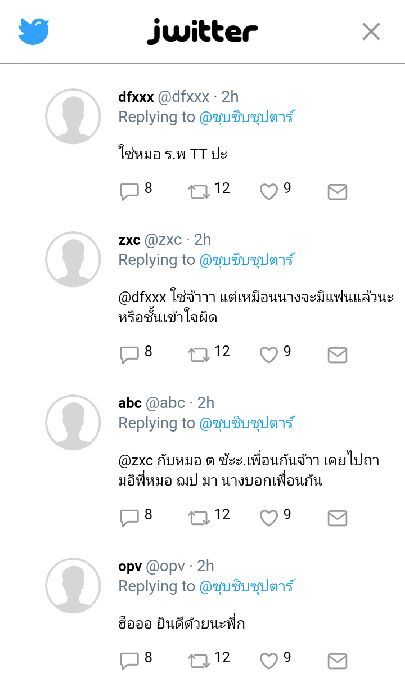
Task: Click the @zxc mention in abc's reply
Action: click(135, 460)
